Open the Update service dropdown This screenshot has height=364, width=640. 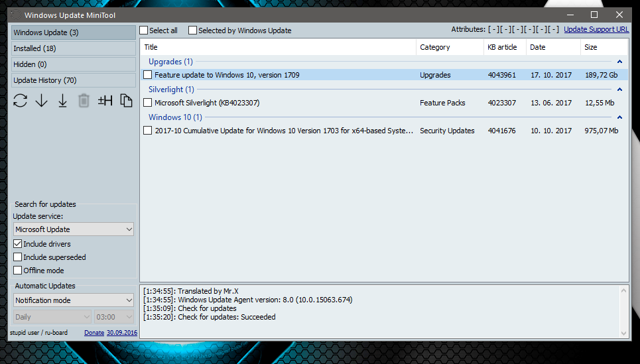click(74, 229)
